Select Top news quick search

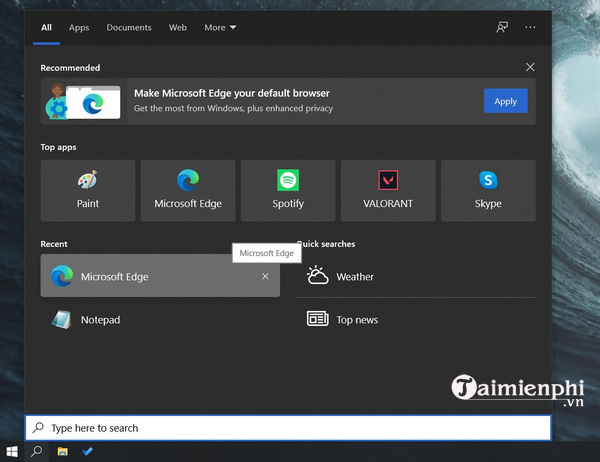click(x=416, y=320)
